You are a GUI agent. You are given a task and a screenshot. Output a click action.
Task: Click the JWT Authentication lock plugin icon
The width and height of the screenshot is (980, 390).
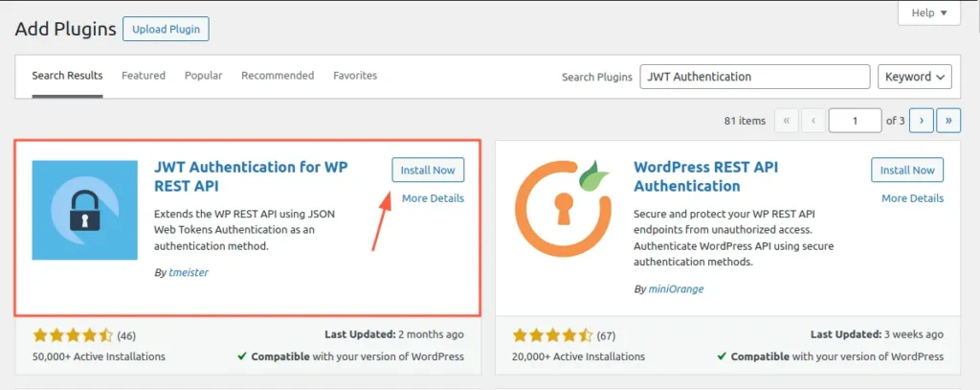[x=85, y=210]
